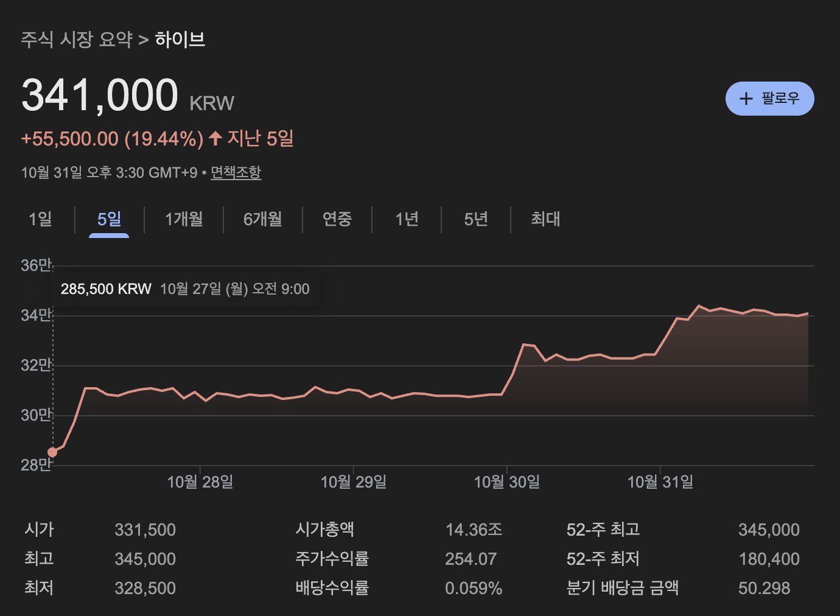Click the +55,500.00 (19.44%) change text
Image resolution: width=840 pixels, height=616 pixels.
coord(112,139)
